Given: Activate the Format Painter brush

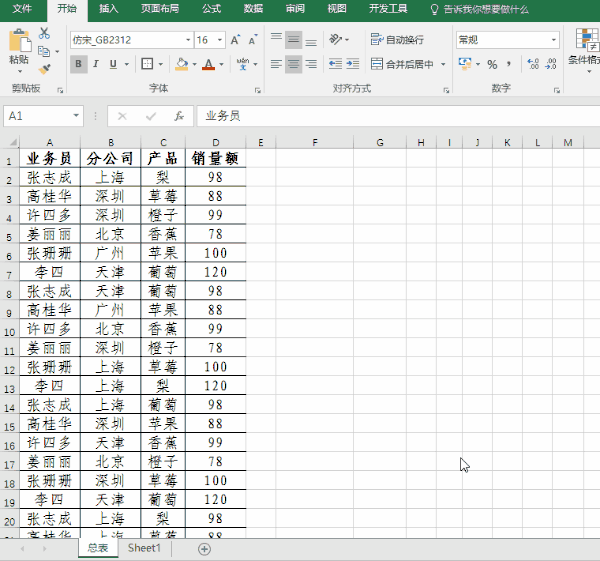Looking at the screenshot, I should pyautogui.click(x=45, y=68).
